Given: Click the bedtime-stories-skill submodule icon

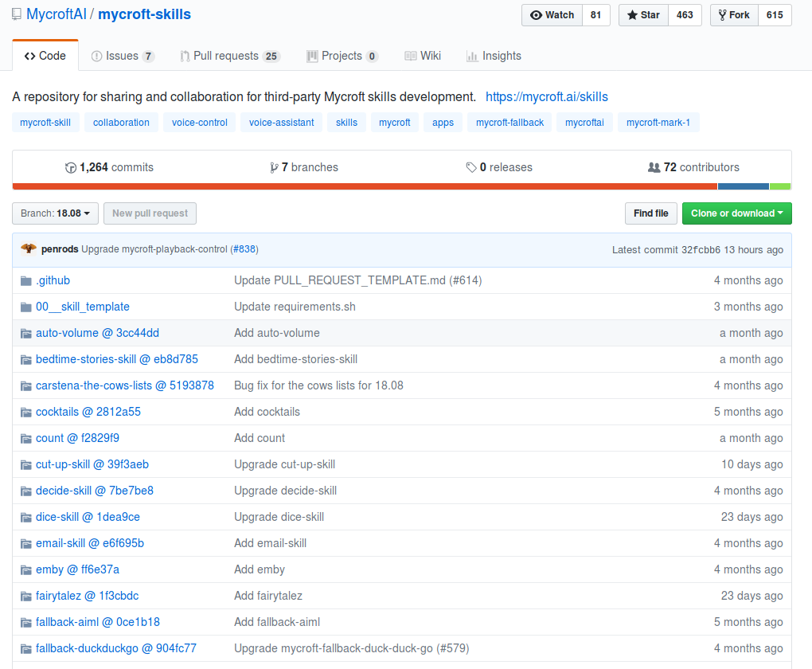Looking at the screenshot, I should tap(26, 360).
